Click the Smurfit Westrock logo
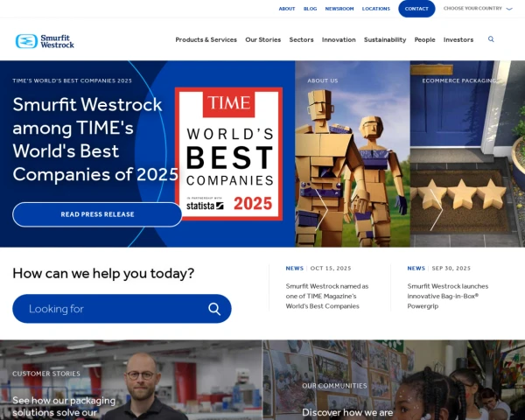The image size is (525, 420). click(x=45, y=41)
